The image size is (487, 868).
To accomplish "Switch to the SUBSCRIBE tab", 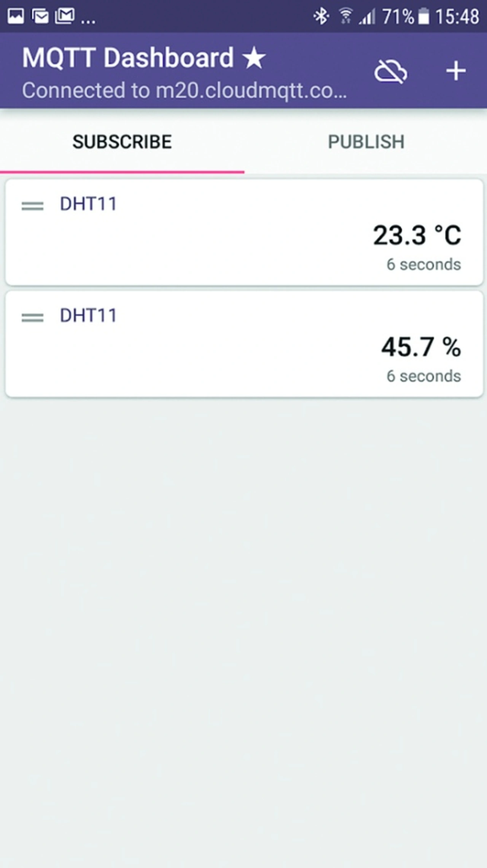I will [x=122, y=142].
